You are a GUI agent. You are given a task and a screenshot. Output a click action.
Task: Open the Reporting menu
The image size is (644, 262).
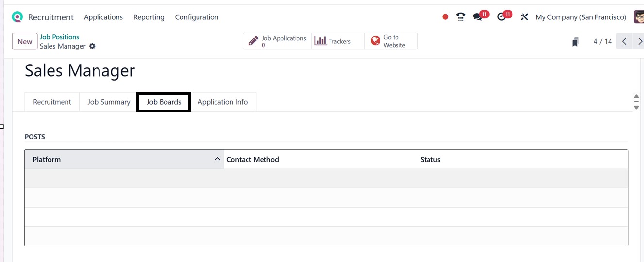click(149, 17)
